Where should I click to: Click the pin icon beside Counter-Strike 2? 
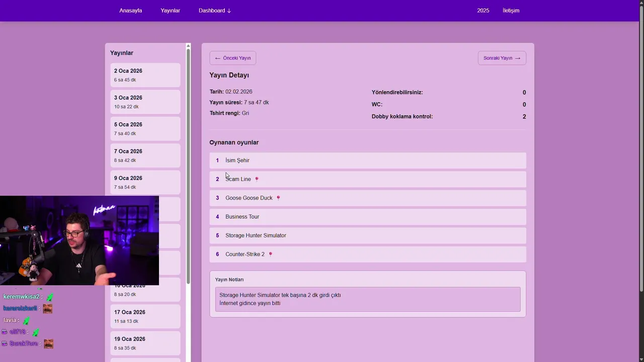pyautogui.click(x=270, y=254)
